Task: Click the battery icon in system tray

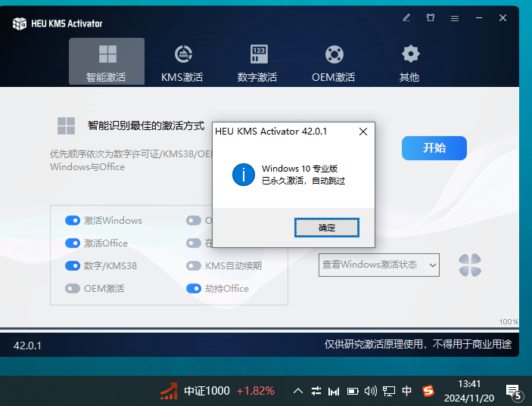Action: tap(353, 392)
